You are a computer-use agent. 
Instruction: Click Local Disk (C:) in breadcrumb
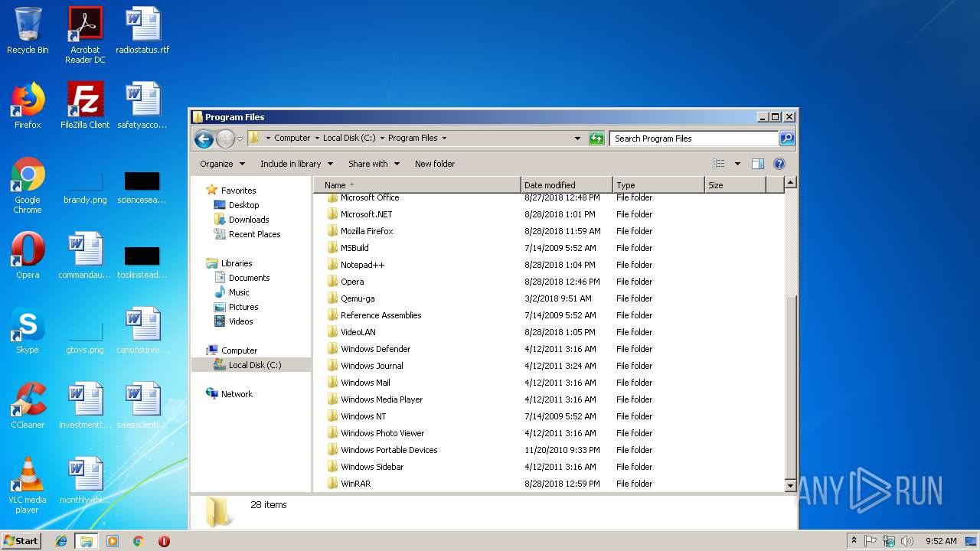[349, 139]
